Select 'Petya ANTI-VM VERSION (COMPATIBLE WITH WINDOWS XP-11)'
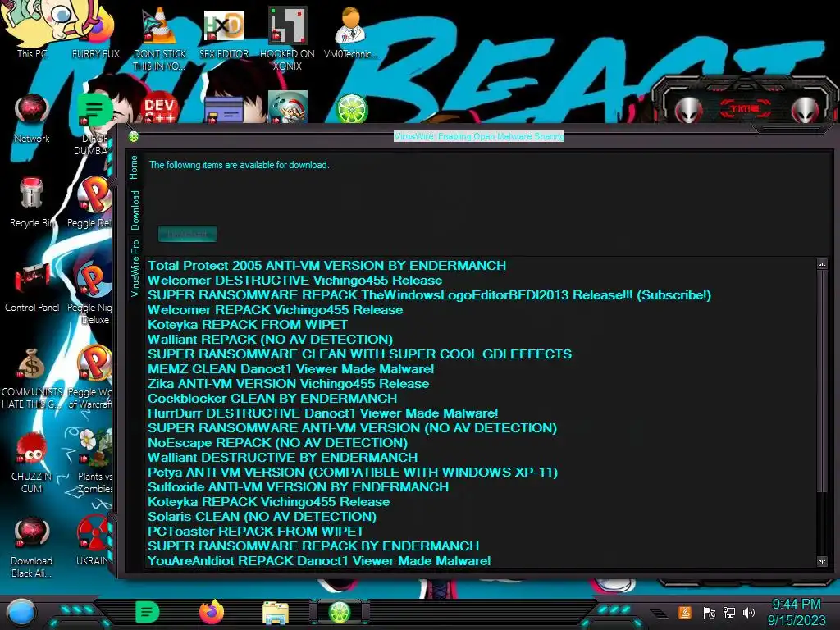The width and height of the screenshot is (840, 630). 353,472
